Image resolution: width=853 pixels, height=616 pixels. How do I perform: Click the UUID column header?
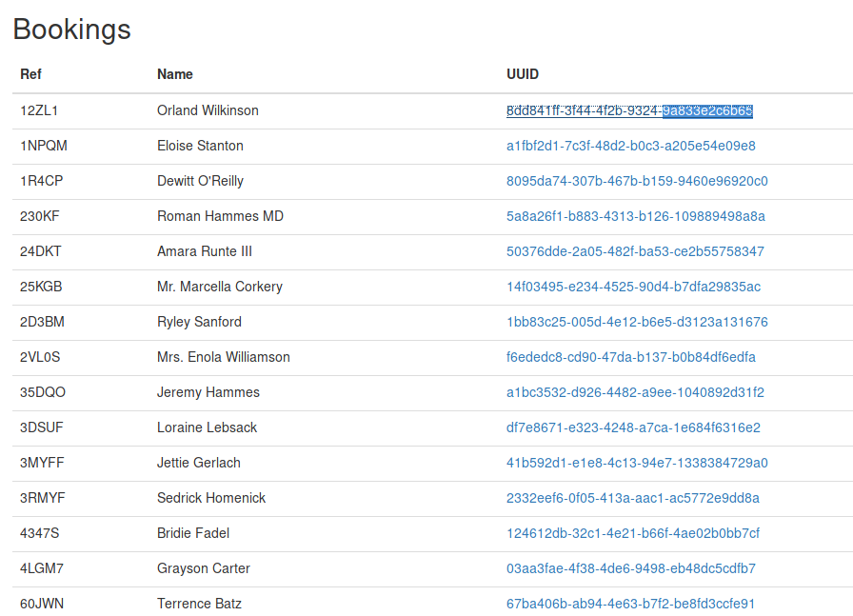[523, 74]
